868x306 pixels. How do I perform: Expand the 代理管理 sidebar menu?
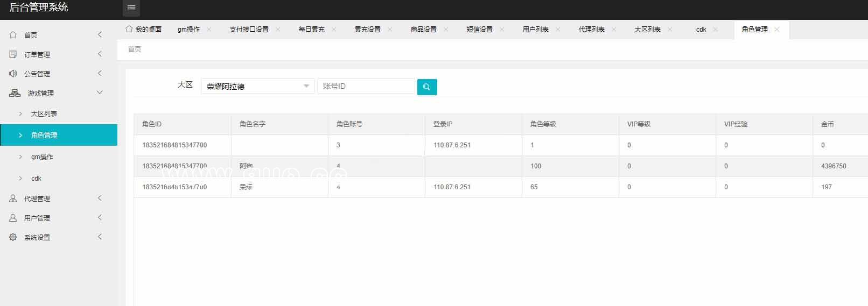100,198
